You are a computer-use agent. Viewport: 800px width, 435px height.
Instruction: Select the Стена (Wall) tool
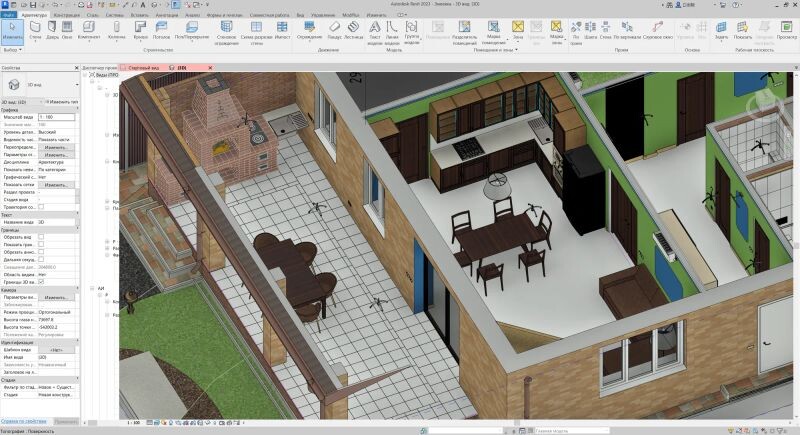click(x=35, y=29)
